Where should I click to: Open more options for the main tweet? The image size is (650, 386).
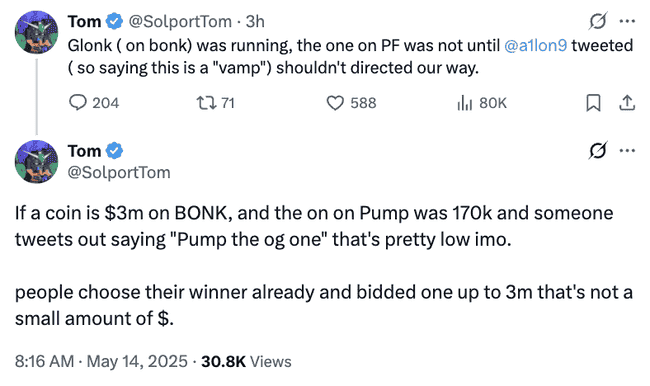(x=627, y=150)
